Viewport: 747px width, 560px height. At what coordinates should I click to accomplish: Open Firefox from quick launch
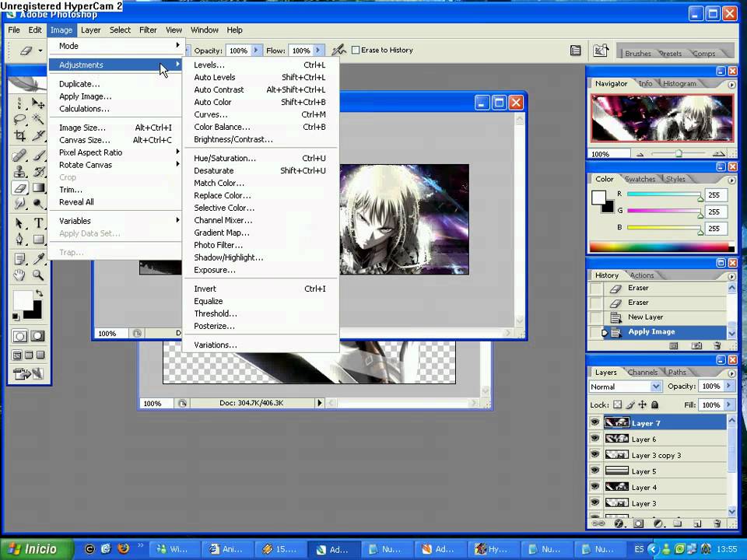[x=124, y=548]
